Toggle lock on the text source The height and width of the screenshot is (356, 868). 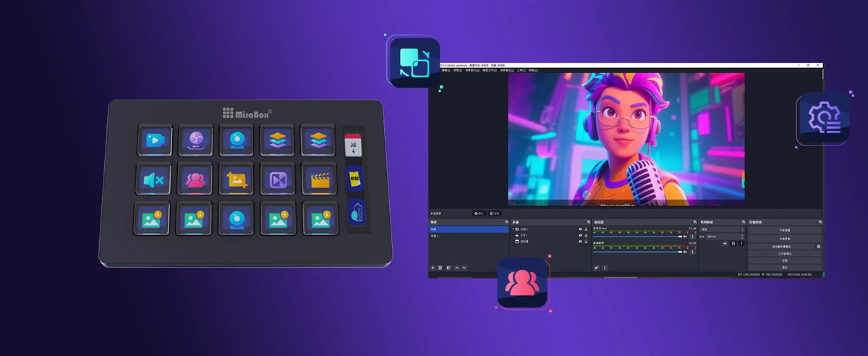(x=586, y=235)
